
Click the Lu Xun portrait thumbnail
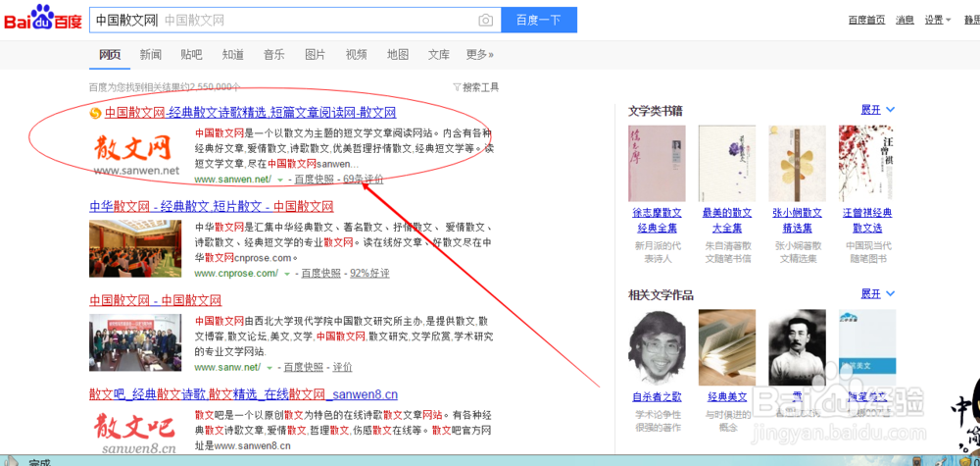[797, 347]
